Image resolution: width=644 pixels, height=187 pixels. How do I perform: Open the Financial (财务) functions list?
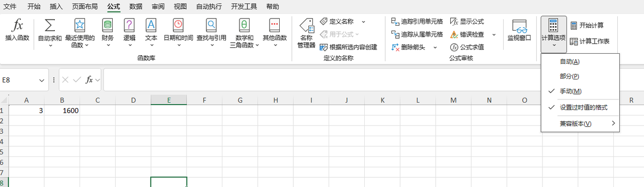pos(108,33)
